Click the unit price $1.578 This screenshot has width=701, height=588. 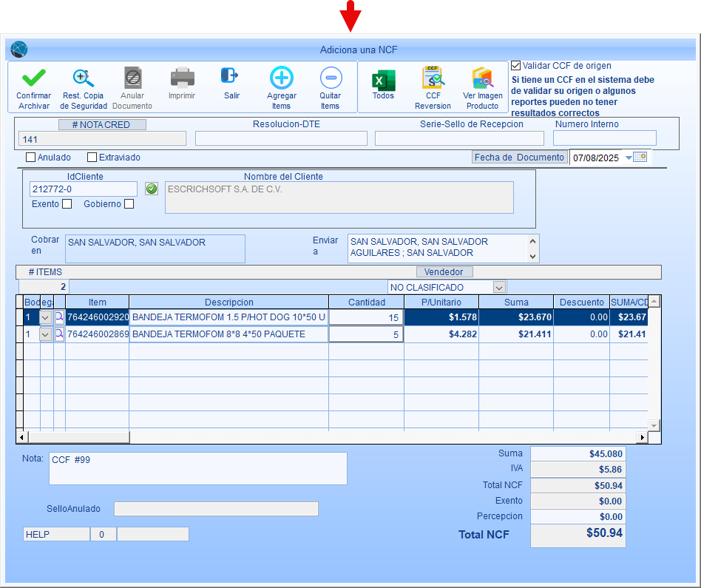[441, 317]
